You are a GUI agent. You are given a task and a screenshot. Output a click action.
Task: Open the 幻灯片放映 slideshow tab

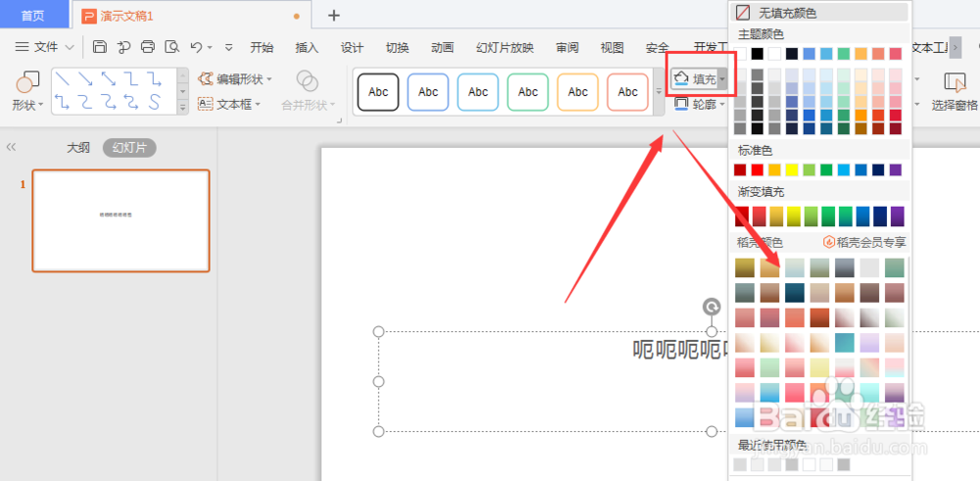(x=505, y=47)
